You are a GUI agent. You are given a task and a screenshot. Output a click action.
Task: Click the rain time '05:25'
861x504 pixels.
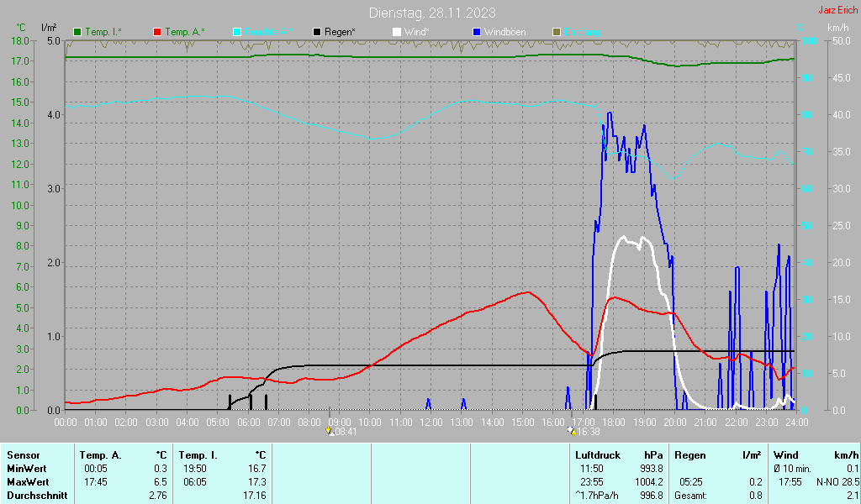(691, 482)
